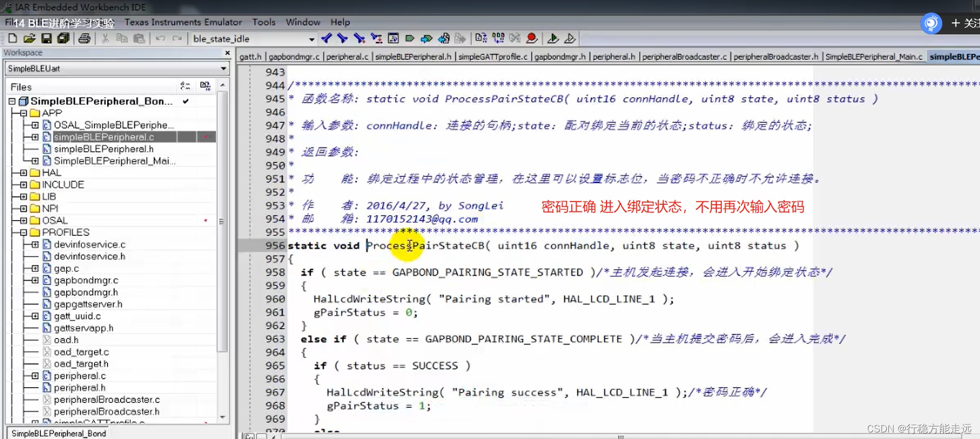
Task: Select gattservapp.h in the file tree
Action: (x=84, y=328)
